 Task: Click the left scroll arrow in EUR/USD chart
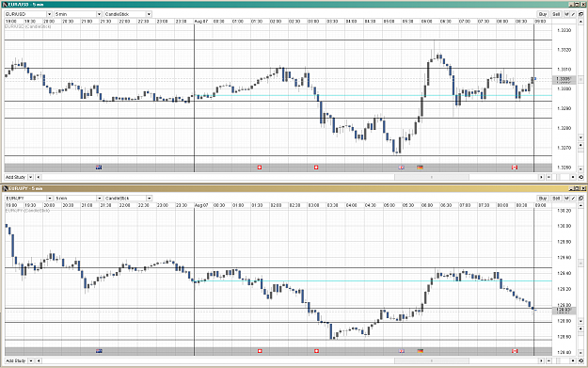coord(39,177)
